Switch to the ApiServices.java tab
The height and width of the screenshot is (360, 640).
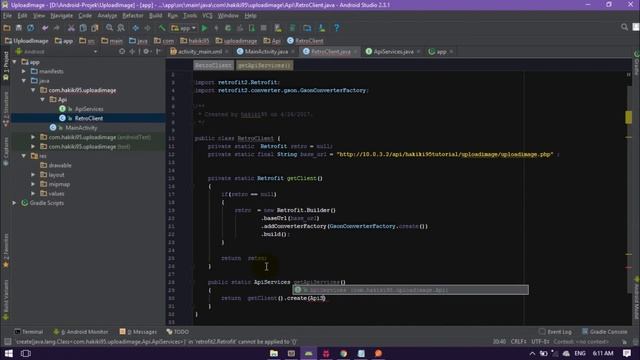coord(393,52)
